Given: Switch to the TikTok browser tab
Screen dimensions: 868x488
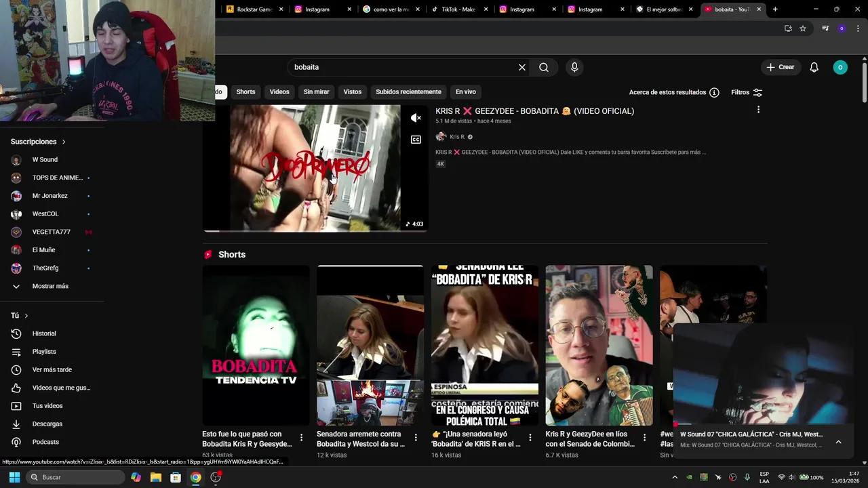Looking at the screenshot, I should coord(459,9).
